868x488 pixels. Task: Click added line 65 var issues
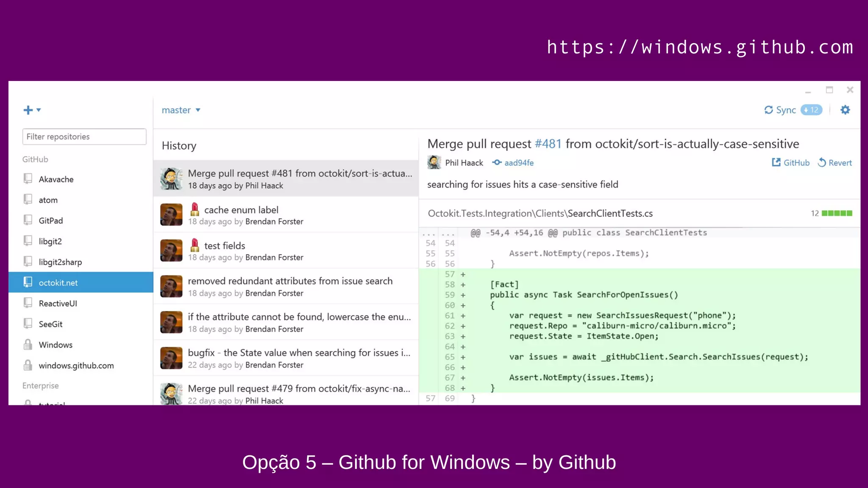pos(640,357)
